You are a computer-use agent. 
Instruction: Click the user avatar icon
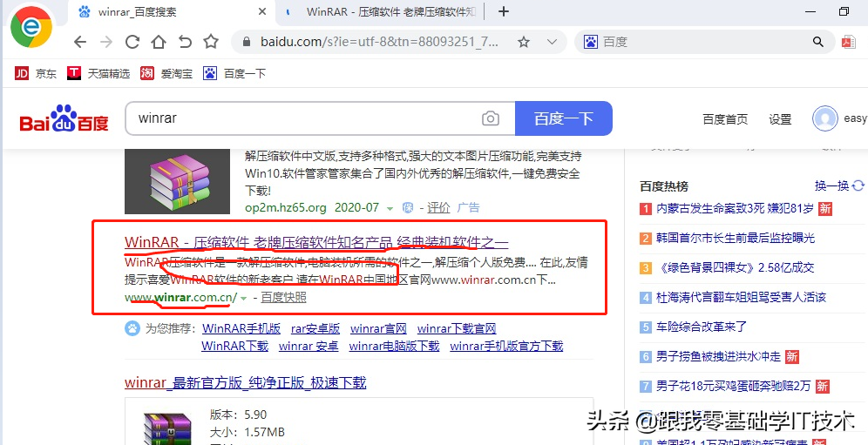824,118
